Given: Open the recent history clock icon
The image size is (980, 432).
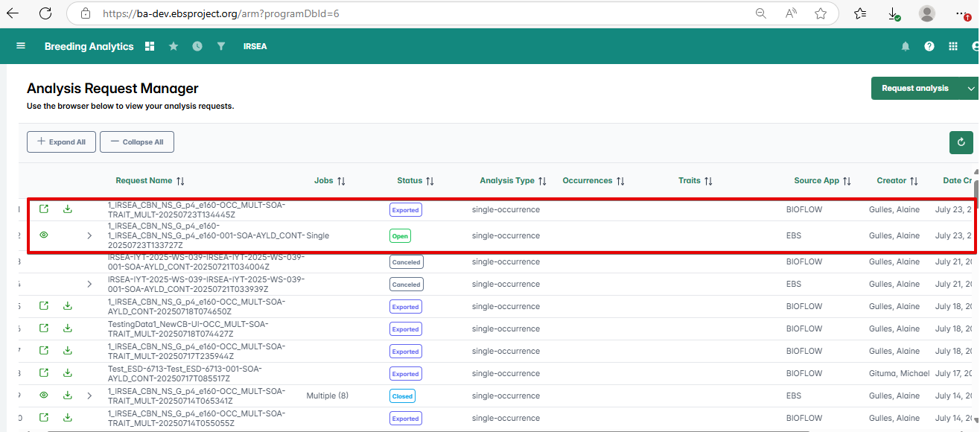Looking at the screenshot, I should pos(197,46).
